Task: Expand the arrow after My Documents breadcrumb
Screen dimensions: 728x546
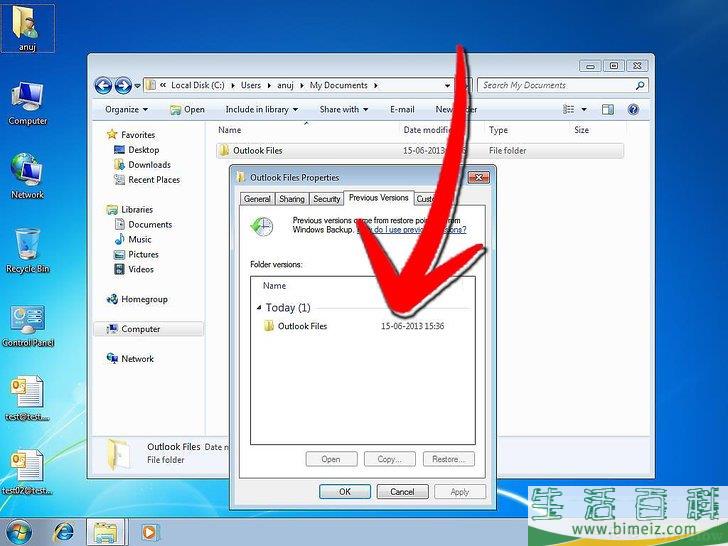Action: tap(375, 85)
